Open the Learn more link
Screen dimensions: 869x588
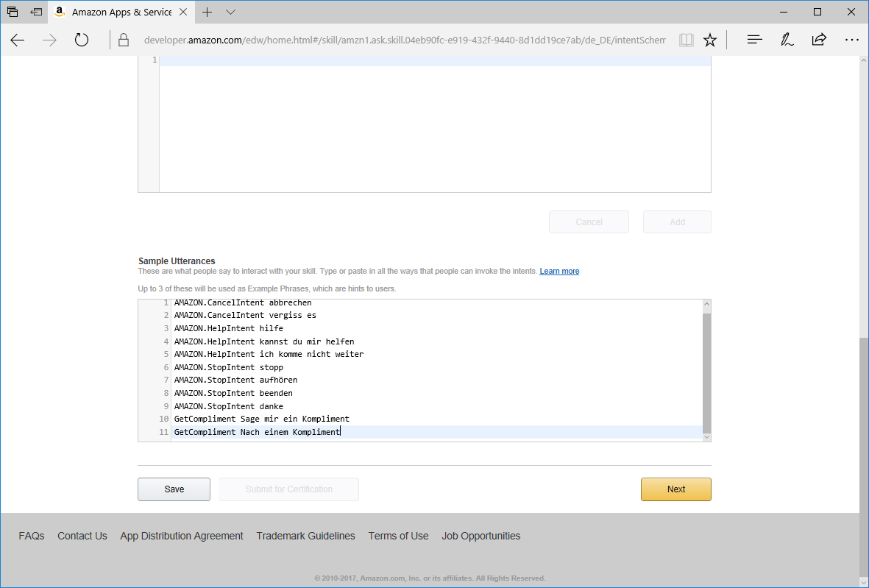click(x=559, y=272)
